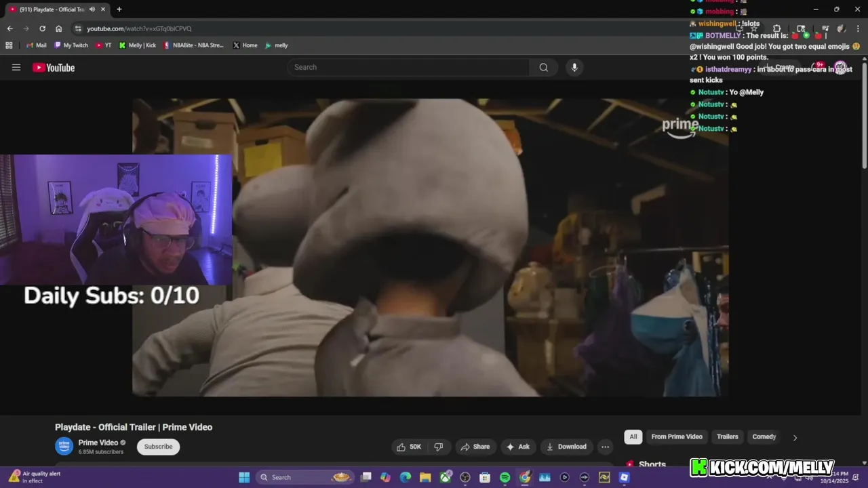Viewport: 868px width, 488px height.
Task: Select the address bar URL
Action: (139, 28)
